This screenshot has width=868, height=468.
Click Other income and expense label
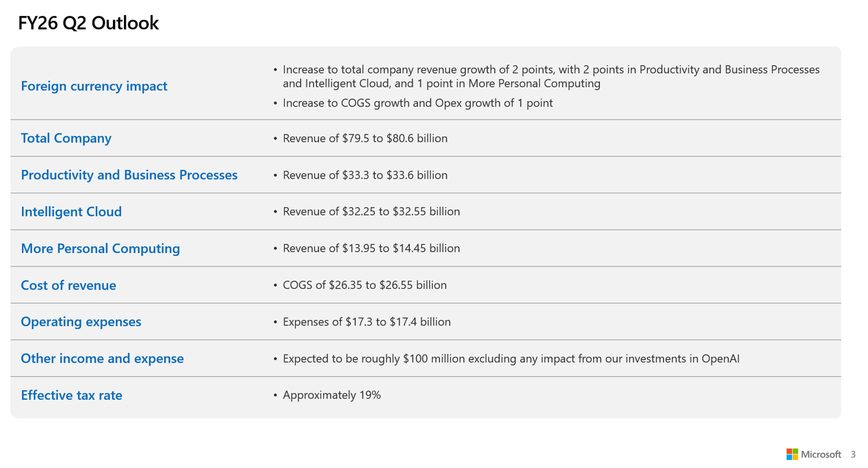(102, 358)
